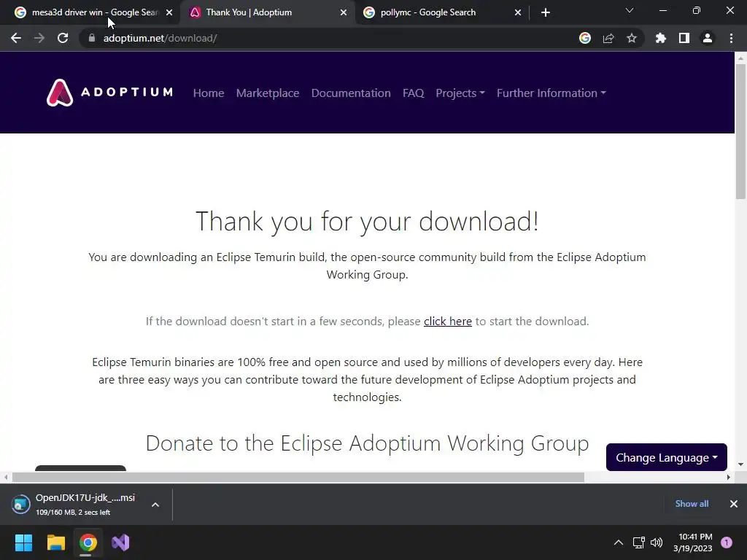Screen dimensions: 747x560
Task: Click the 'Thank you for your download!' heading
Action: tap(368, 222)
